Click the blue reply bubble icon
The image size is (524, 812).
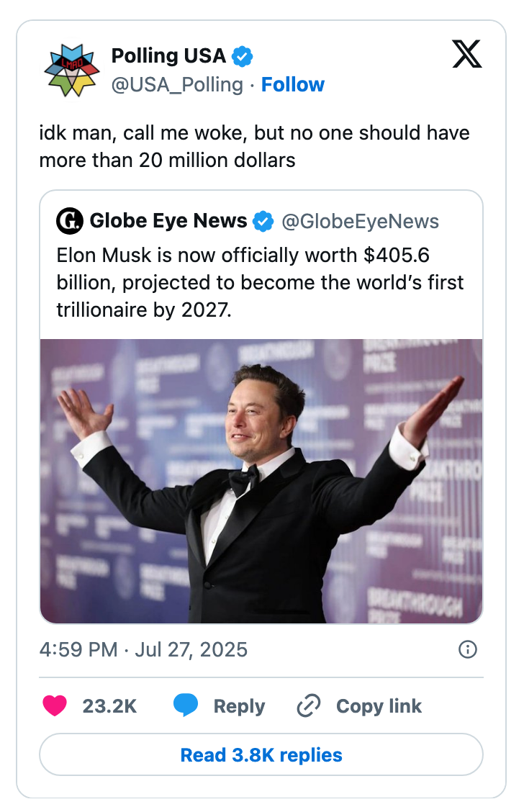pyautogui.click(x=186, y=706)
